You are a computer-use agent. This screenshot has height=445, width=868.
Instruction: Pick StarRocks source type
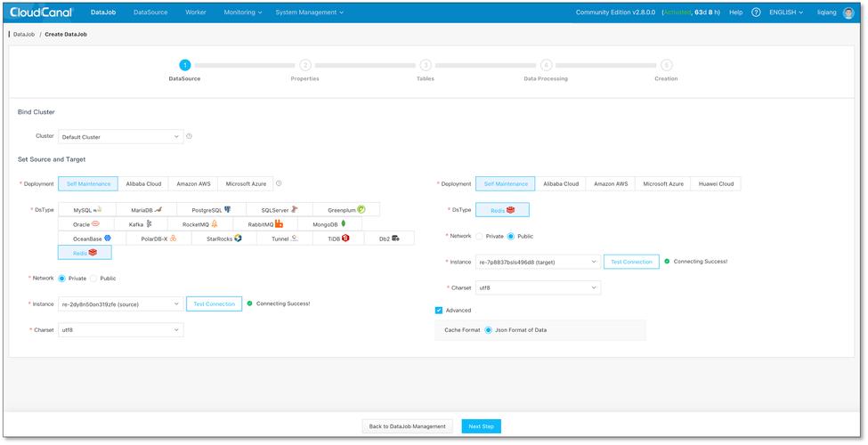(x=224, y=239)
